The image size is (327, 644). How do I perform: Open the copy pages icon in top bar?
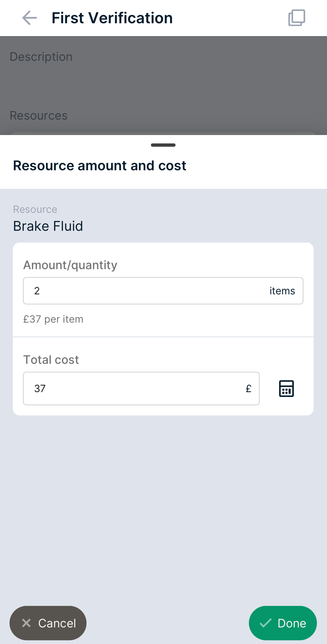pos(296,18)
